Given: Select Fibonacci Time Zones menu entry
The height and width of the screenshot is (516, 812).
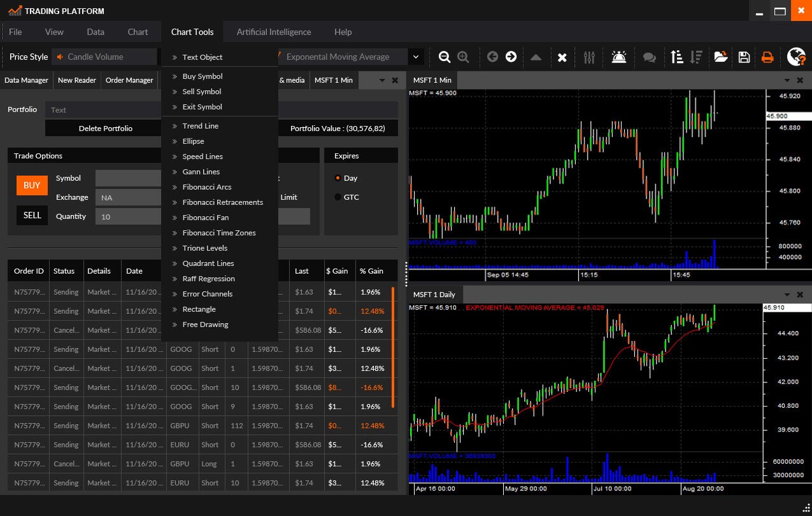Looking at the screenshot, I should coord(220,233).
